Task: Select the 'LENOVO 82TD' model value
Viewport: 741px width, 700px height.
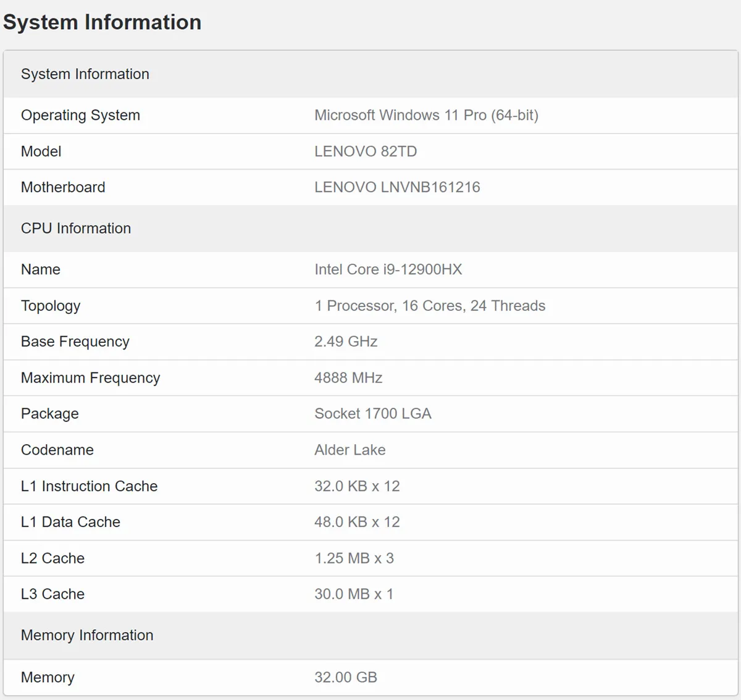Action: 366,151
